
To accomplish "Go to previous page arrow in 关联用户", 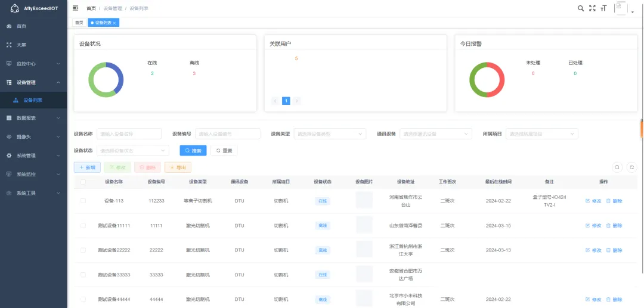I will [275, 101].
